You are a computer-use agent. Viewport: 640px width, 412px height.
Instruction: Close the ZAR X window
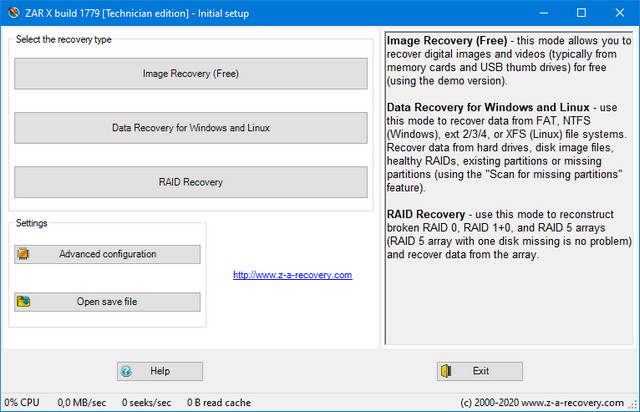tap(620, 13)
